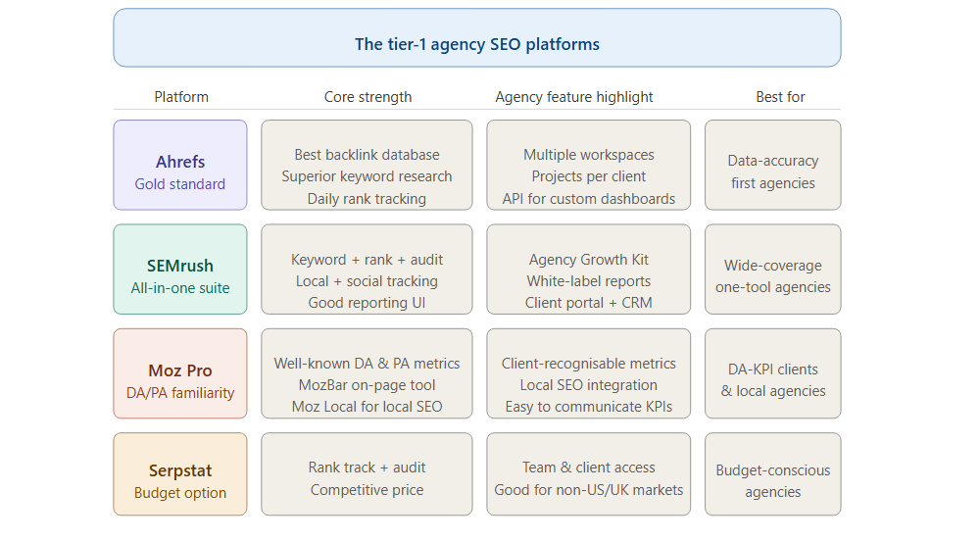The width and height of the screenshot is (980, 542).
Task: Click the 'Wide-coverage one-tool agencies' card
Action: tap(773, 270)
